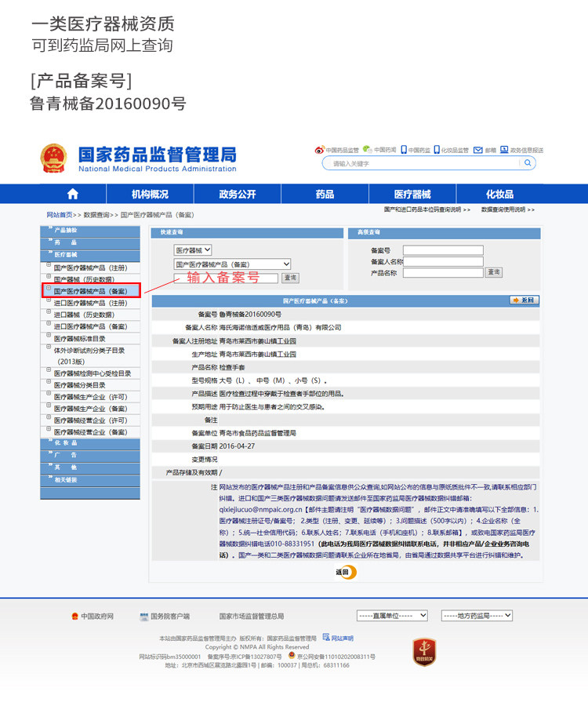Screen dimensions: 588x706
Task: Click the magnifier search icon in the keyword box
Action: click(x=528, y=163)
